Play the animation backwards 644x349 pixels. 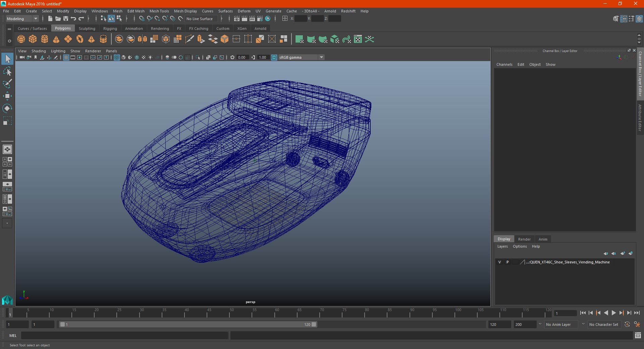point(606,313)
